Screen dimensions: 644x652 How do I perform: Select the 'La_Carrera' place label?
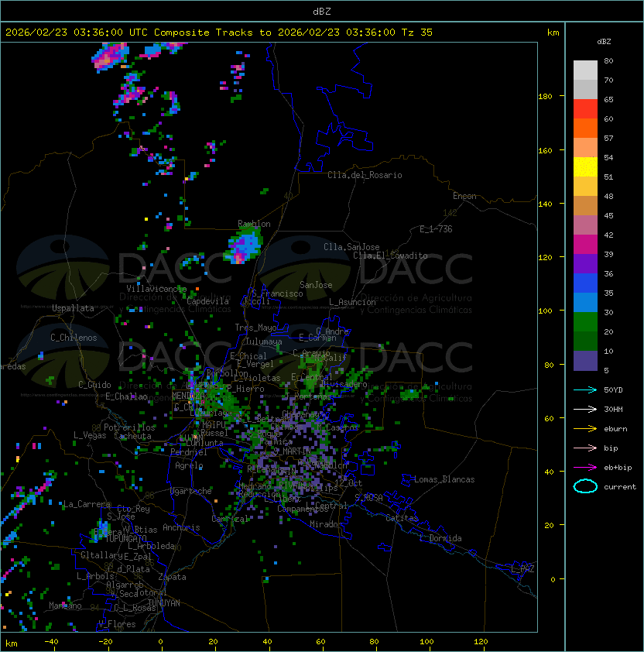(x=87, y=504)
